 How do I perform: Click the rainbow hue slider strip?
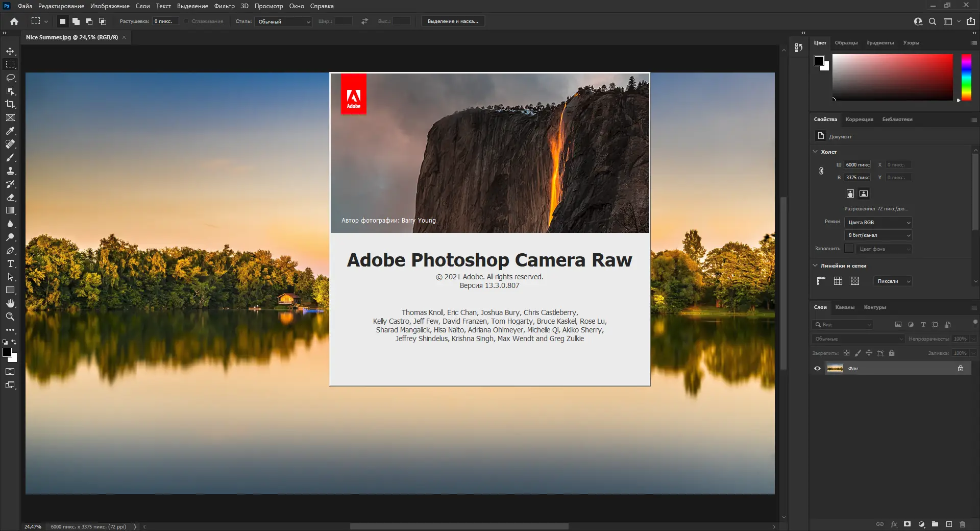[x=966, y=77]
